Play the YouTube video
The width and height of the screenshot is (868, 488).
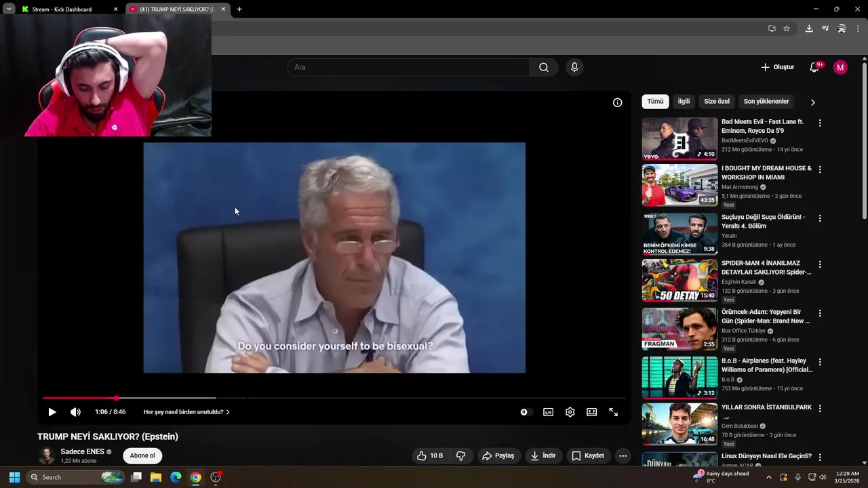(x=52, y=412)
